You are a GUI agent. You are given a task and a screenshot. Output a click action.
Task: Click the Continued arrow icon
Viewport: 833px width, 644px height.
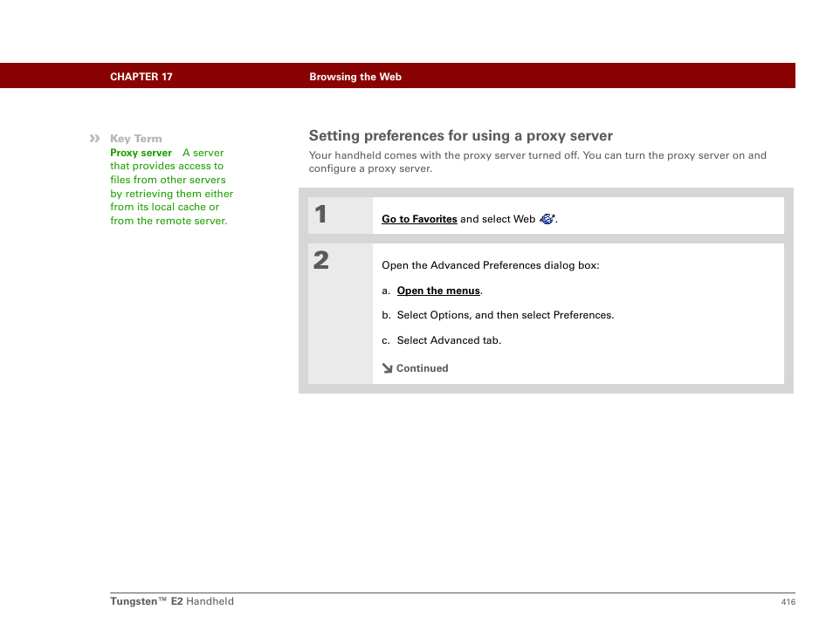click(x=388, y=368)
